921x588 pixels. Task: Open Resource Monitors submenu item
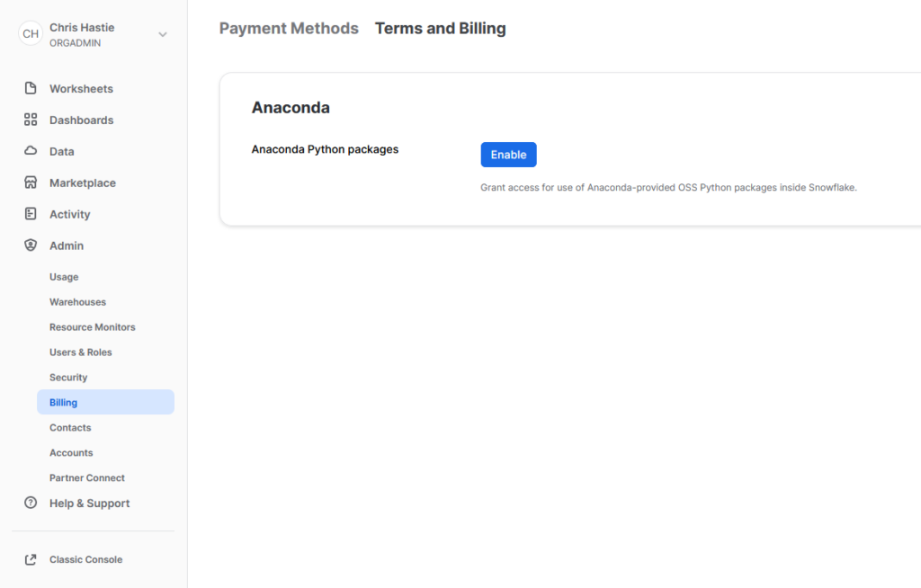92,327
